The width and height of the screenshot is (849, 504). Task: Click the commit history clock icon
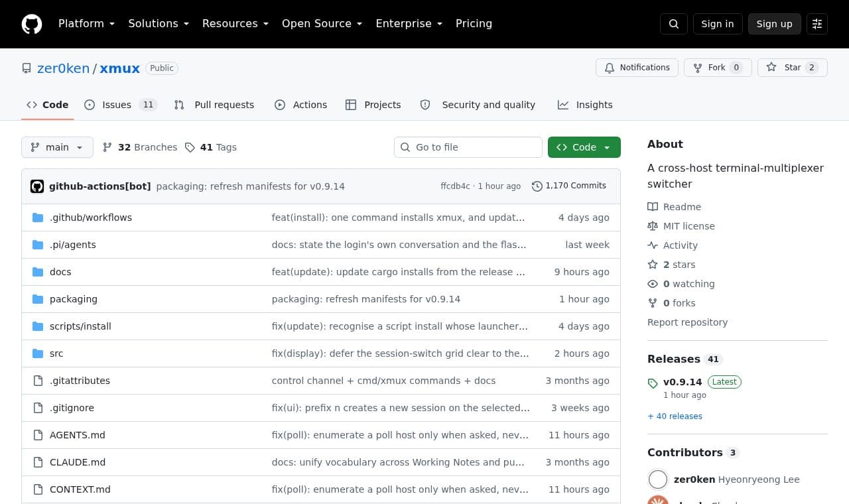537,186
